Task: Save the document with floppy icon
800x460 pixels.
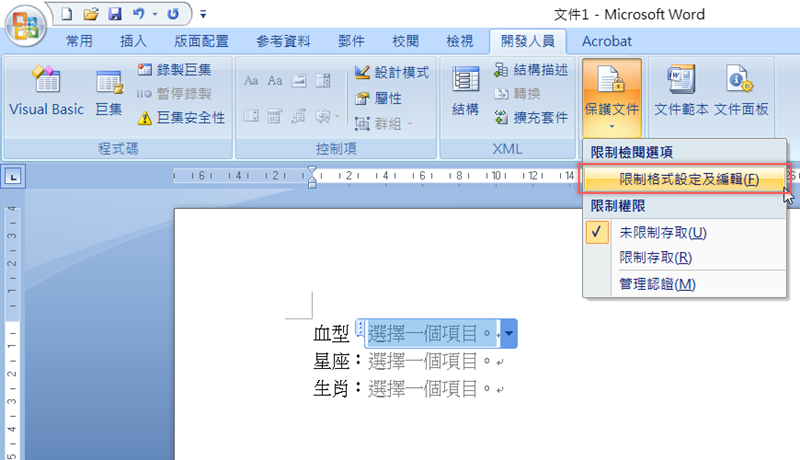Action: click(115, 14)
